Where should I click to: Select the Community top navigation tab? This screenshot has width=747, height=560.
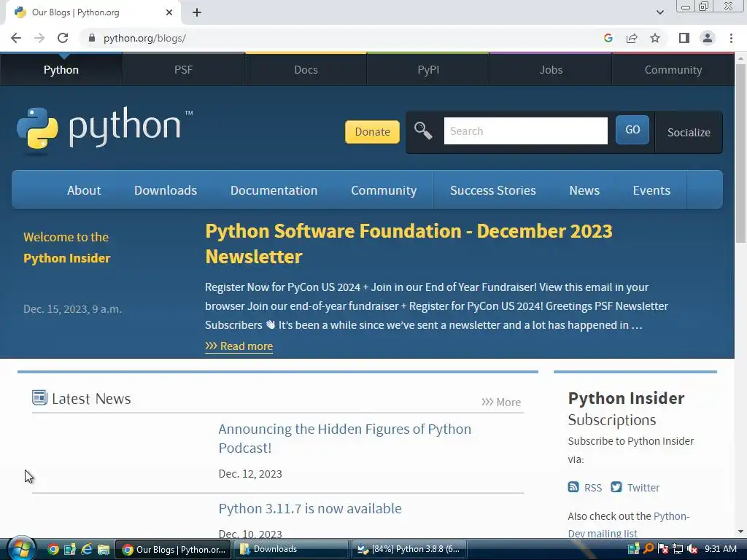coord(673,69)
